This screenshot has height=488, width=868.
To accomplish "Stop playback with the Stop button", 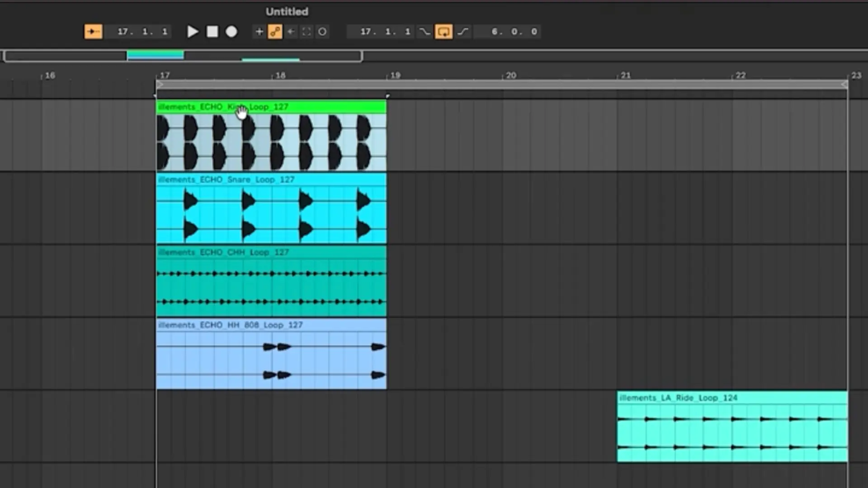I will pos(212,32).
